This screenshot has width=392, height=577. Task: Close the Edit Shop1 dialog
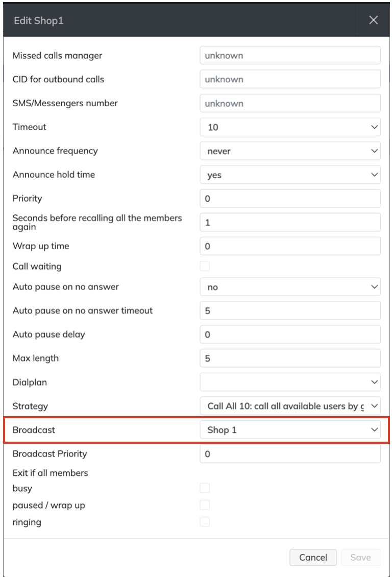(374, 20)
